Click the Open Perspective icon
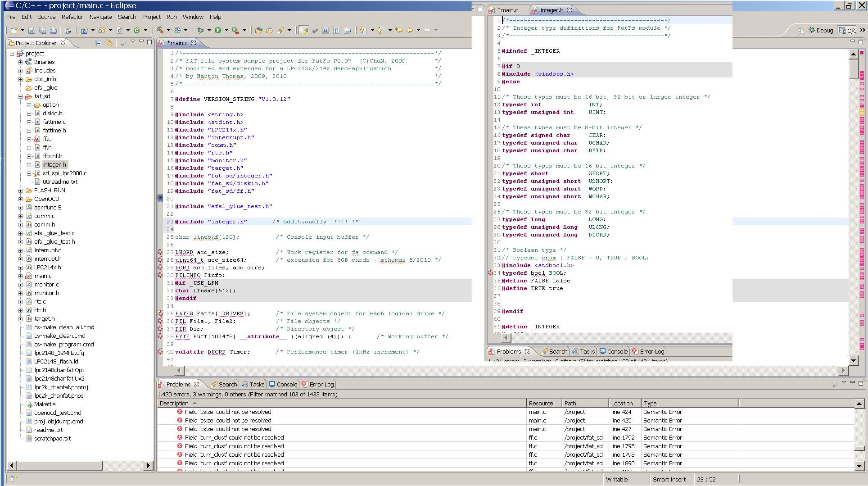 pyautogui.click(x=801, y=30)
